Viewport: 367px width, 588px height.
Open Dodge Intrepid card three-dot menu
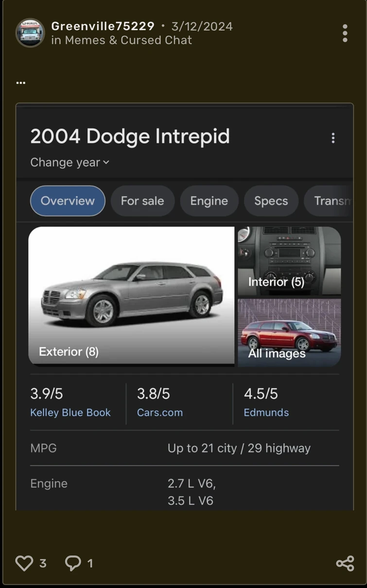[333, 138]
